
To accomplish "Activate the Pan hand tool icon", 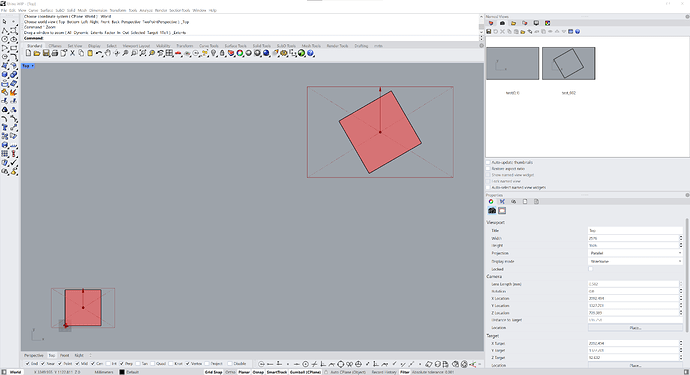I will (x=108, y=53).
